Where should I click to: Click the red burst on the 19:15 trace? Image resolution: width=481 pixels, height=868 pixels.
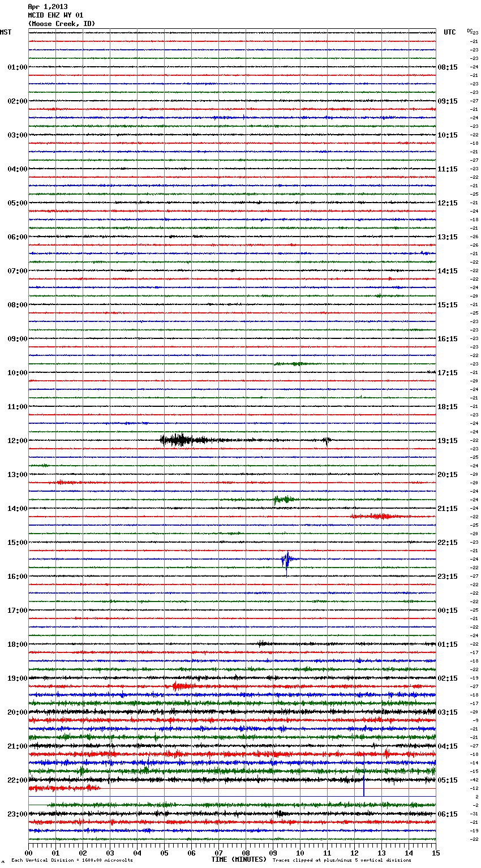pyautogui.click(x=182, y=686)
